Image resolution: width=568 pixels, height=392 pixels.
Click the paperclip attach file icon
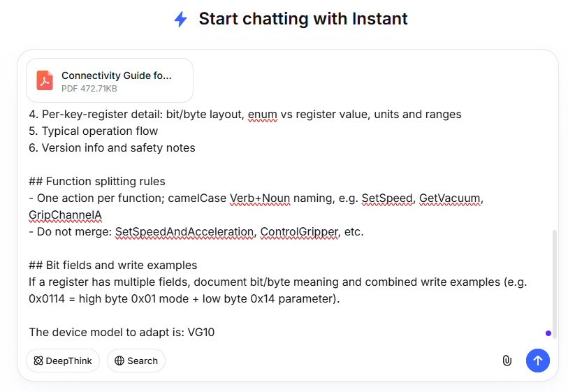pyautogui.click(x=507, y=361)
